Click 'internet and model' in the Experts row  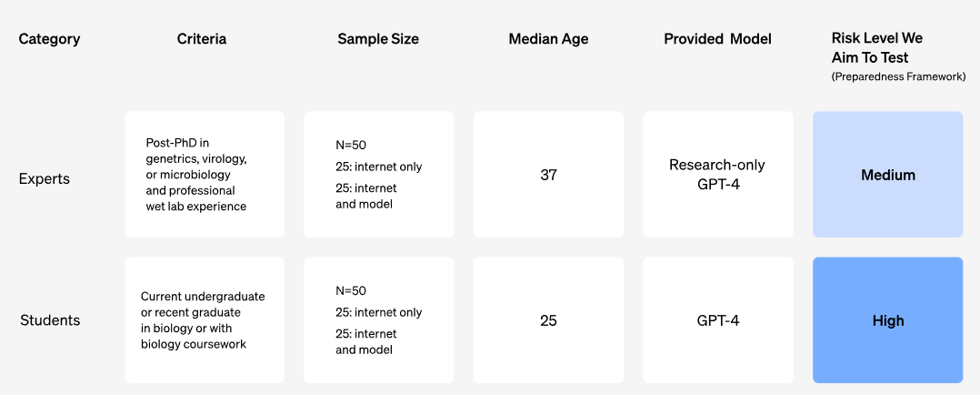pos(366,196)
